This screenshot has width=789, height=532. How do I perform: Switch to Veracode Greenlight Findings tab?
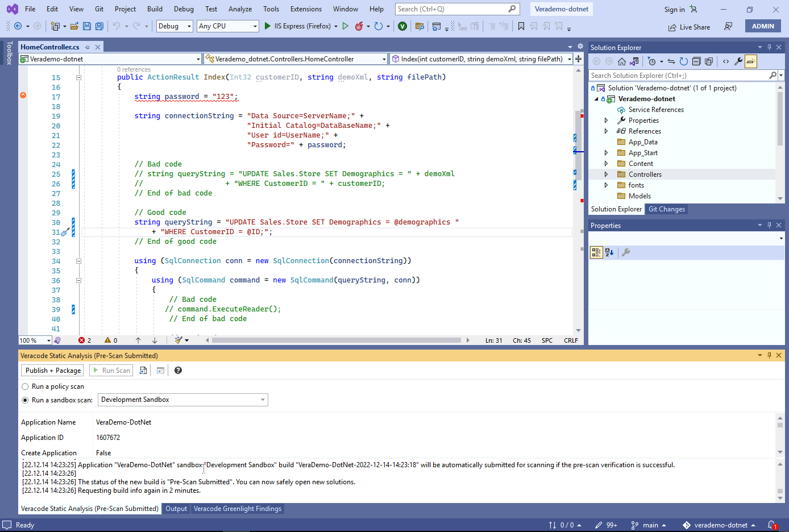pyautogui.click(x=238, y=509)
